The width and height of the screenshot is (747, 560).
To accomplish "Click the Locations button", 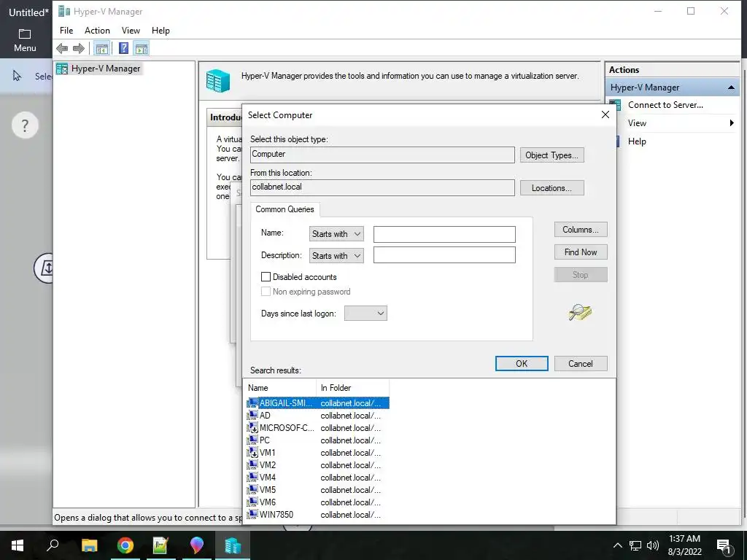I will [x=551, y=188].
